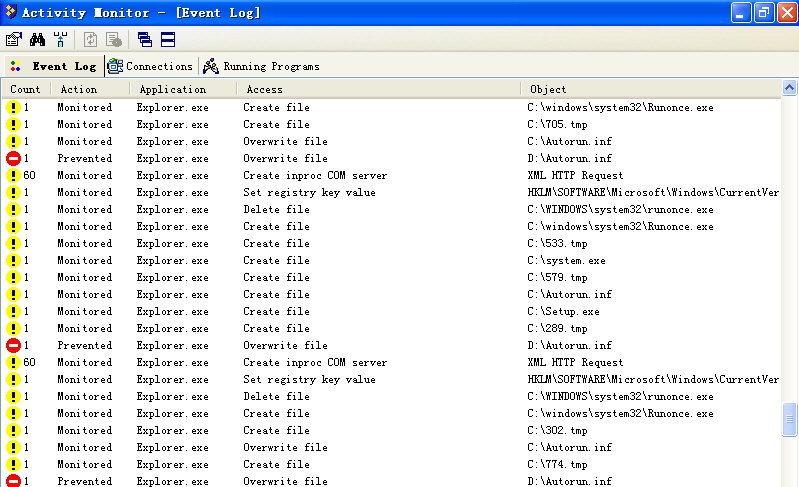Click Monitored in the C:\302.tmp row
Viewport: 799px width, 487px height.
coord(85,430)
